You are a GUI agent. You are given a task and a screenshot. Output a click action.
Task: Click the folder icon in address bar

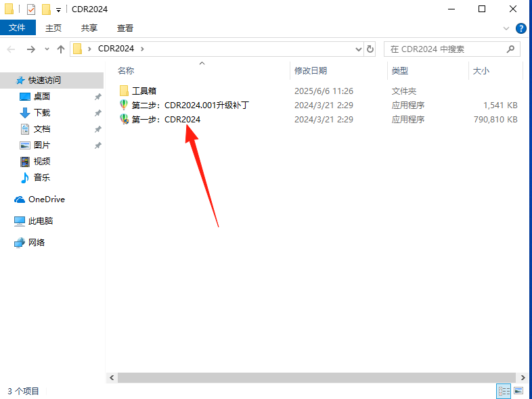[78, 49]
